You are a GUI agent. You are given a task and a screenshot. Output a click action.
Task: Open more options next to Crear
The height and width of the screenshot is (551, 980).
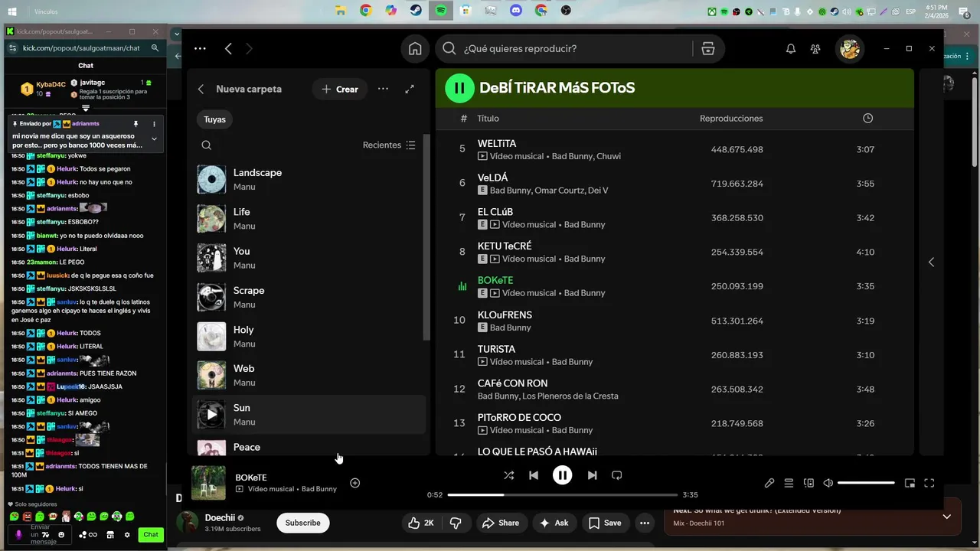[x=383, y=89]
